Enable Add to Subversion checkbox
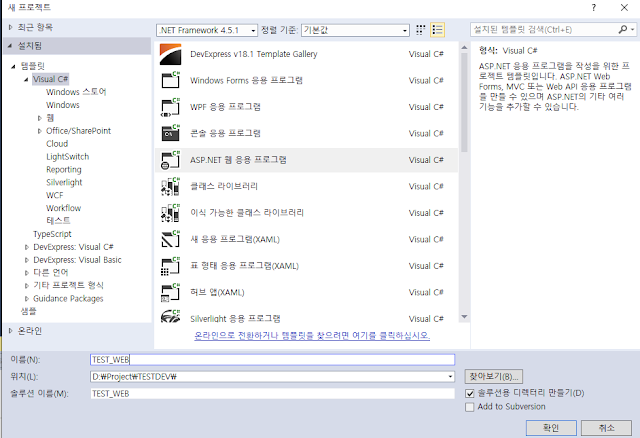This screenshot has width=640, height=438. click(x=470, y=407)
